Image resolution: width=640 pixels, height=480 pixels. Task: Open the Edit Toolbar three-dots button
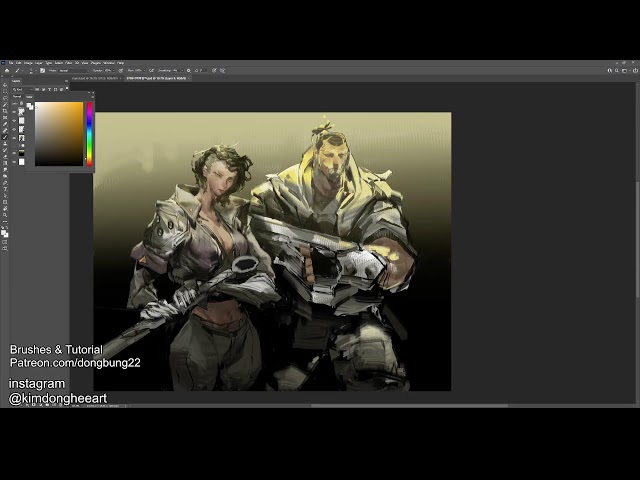5,222
